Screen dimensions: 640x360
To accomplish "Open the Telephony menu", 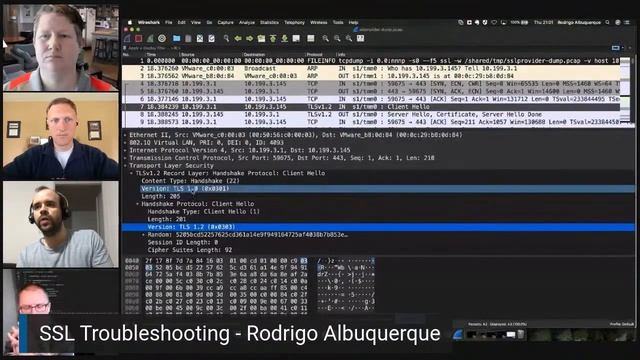I will 294,22.
